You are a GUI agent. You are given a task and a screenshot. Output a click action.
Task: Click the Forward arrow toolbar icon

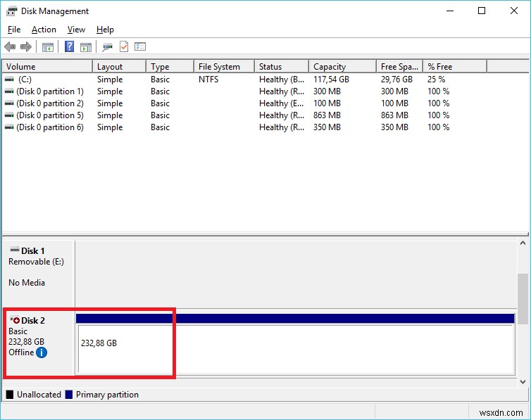pyautogui.click(x=26, y=46)
